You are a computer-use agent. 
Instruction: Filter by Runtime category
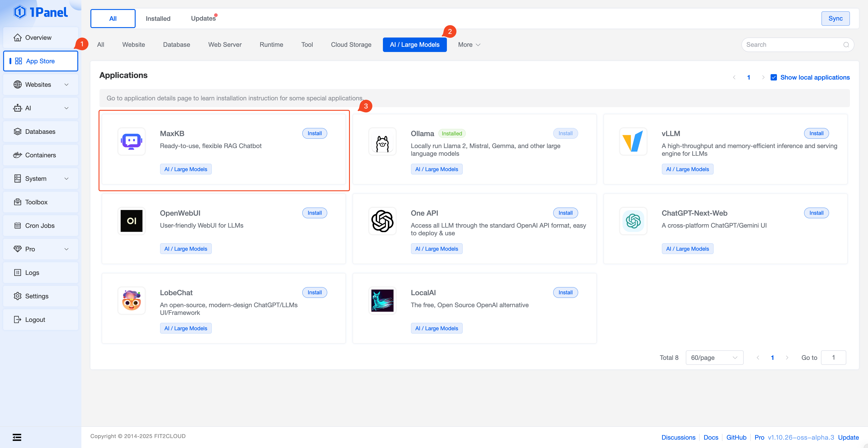pyautogui.click(x=271, y=45)
